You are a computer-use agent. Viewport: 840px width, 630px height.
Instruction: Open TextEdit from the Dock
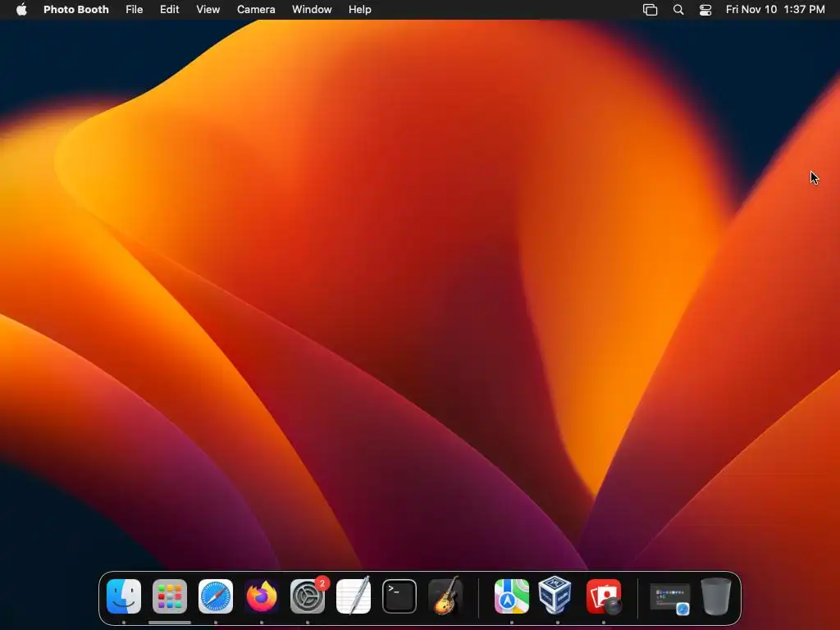tap(354, 596)
